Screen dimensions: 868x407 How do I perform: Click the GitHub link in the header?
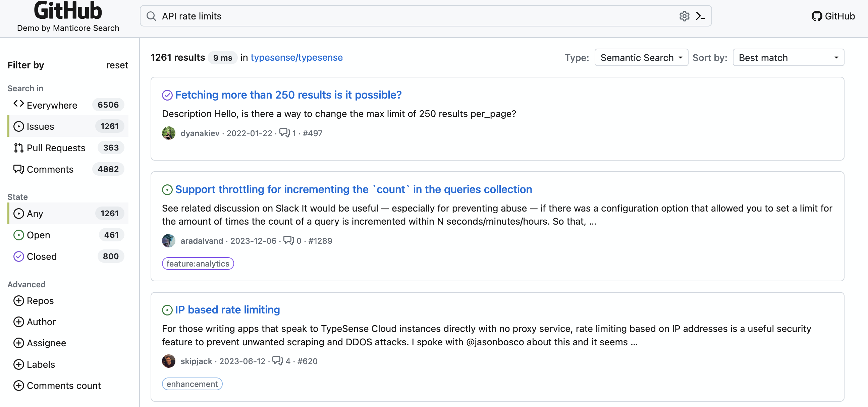[833, 16]
